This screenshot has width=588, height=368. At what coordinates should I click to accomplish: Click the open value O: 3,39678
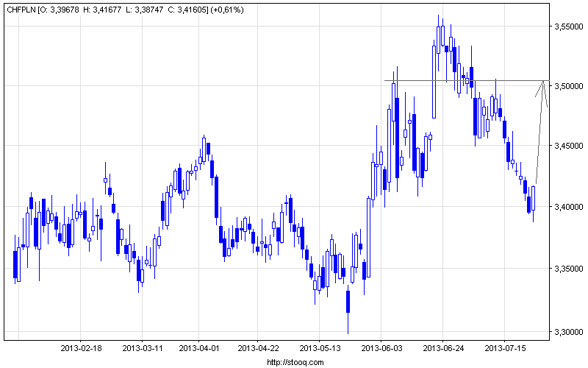coord(59,10)
